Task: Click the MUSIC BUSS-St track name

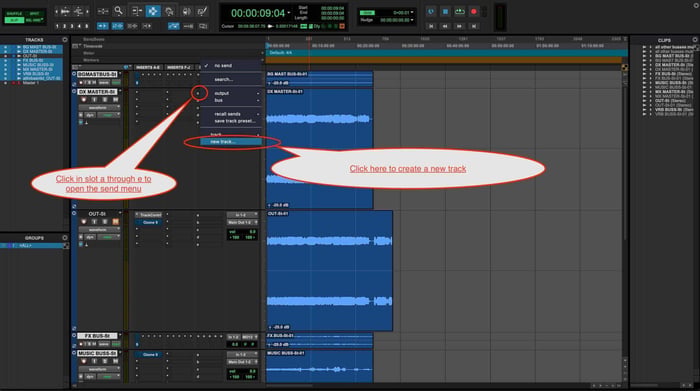Action: click(97, 353)
